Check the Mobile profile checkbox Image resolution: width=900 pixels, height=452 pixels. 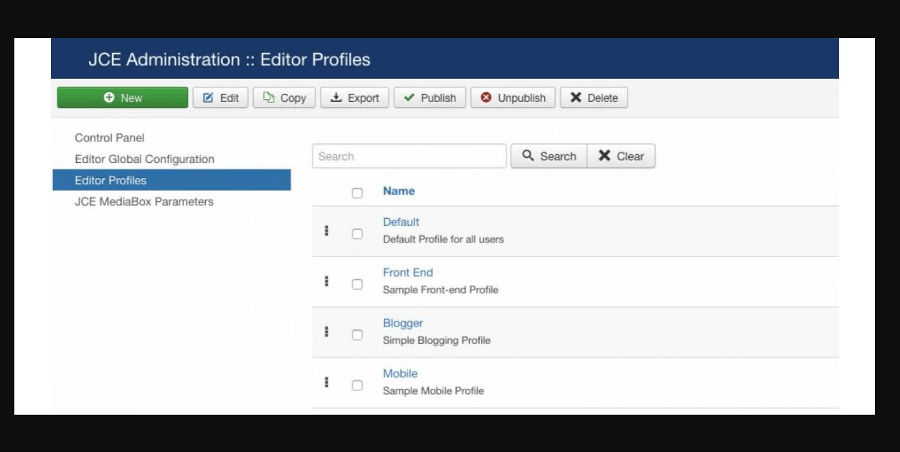357,385
